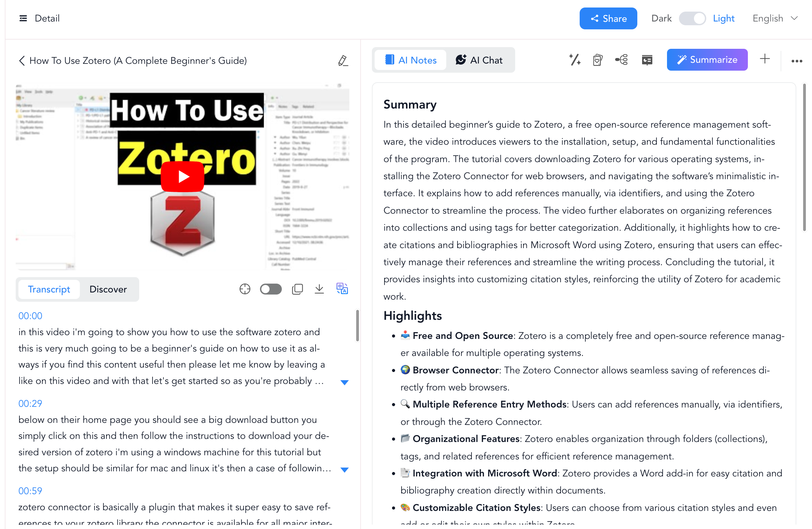Click the download transcript icon

click(318, 289)
